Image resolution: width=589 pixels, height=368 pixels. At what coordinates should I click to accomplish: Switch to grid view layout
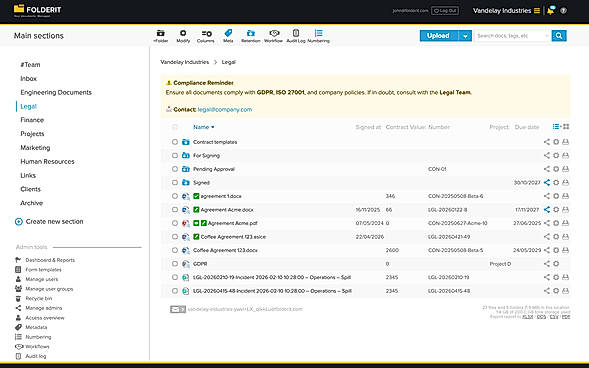[x=566, y=127]
